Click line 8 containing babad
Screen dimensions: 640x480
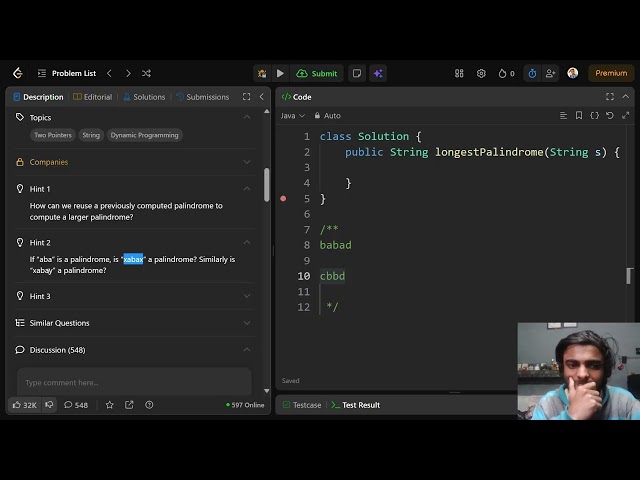[x=336, y=245]
